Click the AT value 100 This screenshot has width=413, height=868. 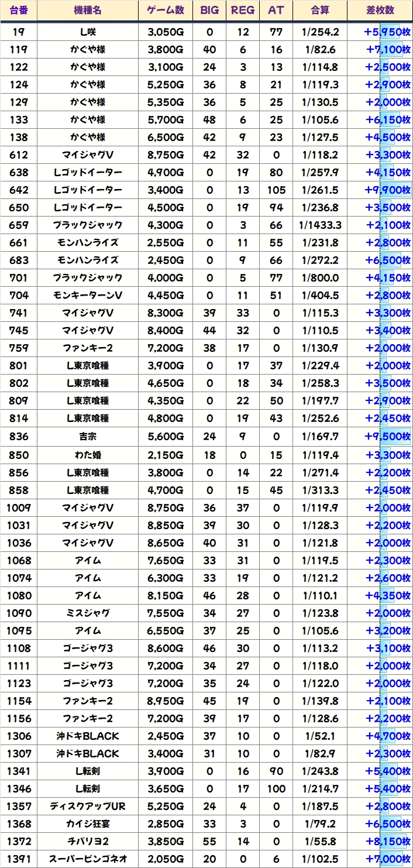[x=276, y=789]
